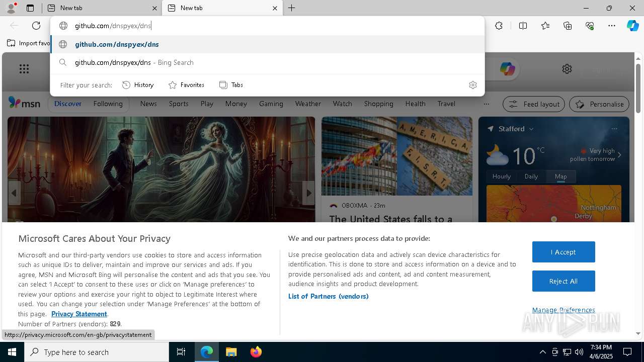Open the Sports category
The image size is (644, 362).
(x=179, y=104)
